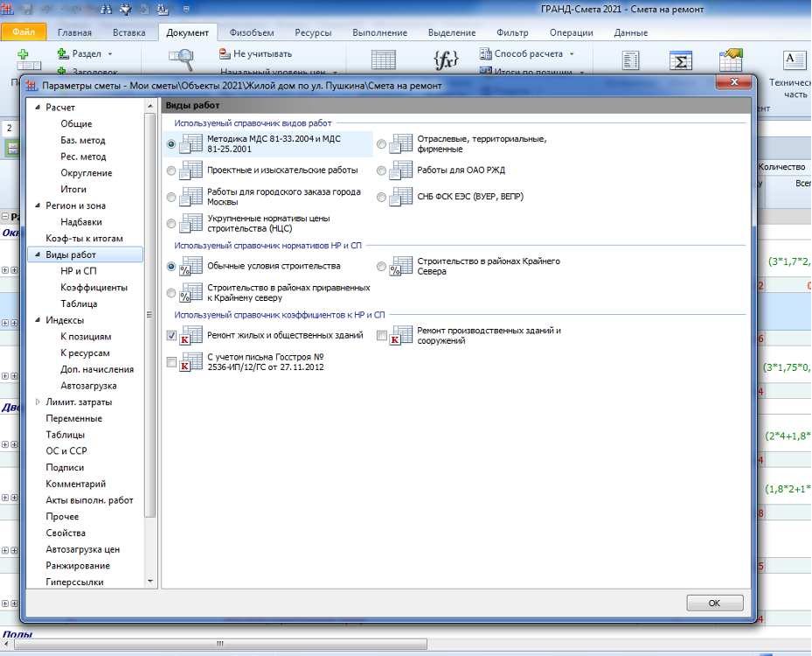The height and width of the screenshot is (656, 812).
Task: Select 'Строительство в районах Крайнего Севера' radio
Action: 382,266
